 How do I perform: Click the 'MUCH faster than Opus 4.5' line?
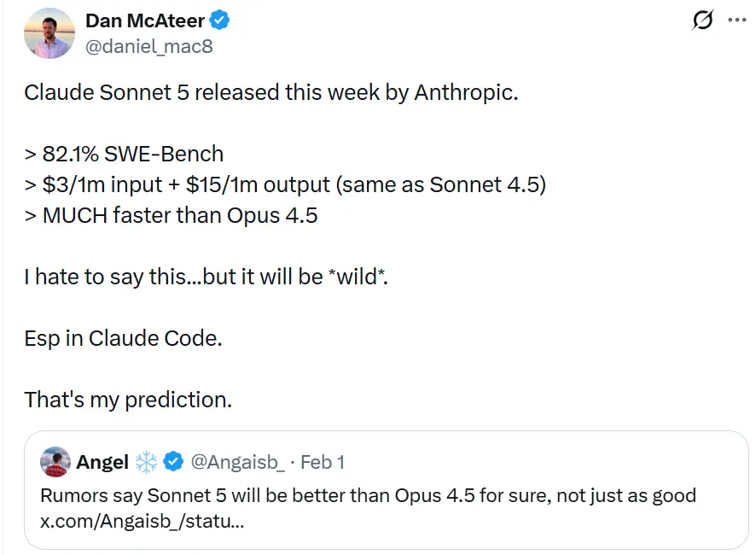(171, 215)
